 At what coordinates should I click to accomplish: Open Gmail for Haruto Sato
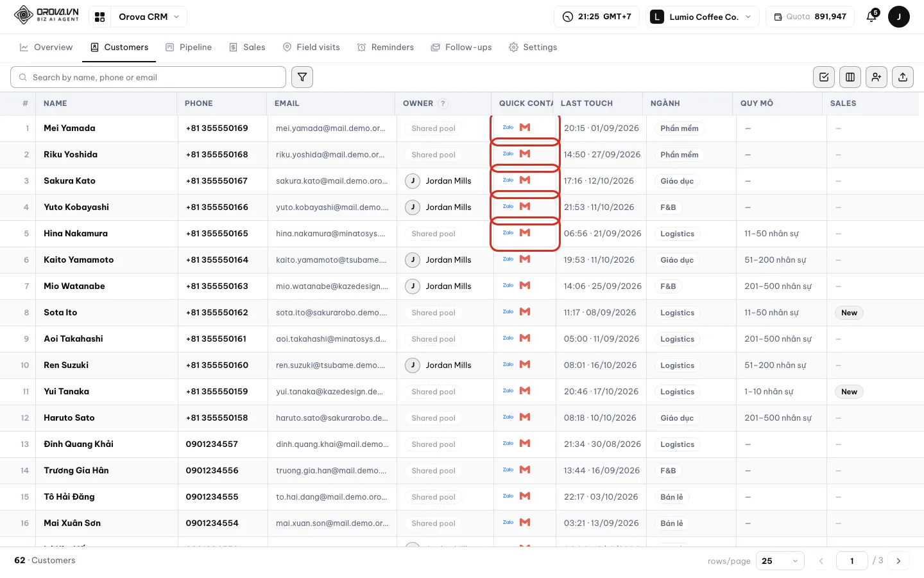(525, 417)
